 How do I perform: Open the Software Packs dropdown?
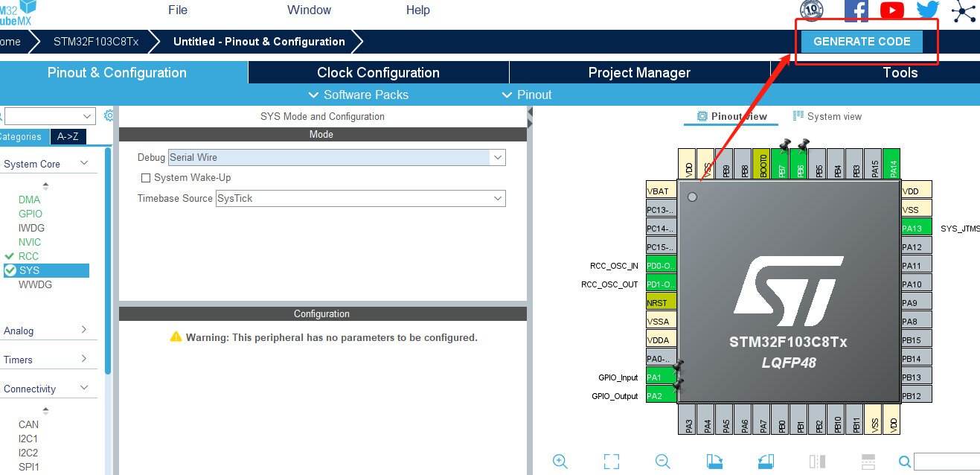tap(359, 95)
